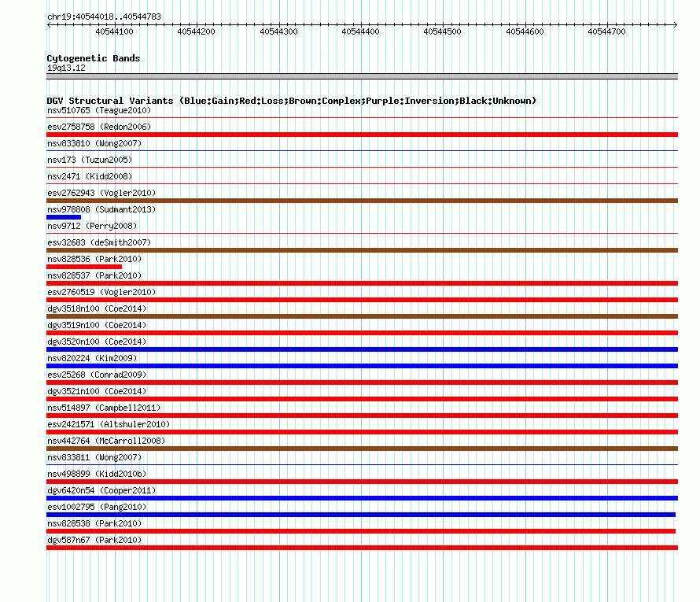Select the esv2758758 (Redon2006) red loss bar
This screenshot has height=602, width=700.
point(362,135)
